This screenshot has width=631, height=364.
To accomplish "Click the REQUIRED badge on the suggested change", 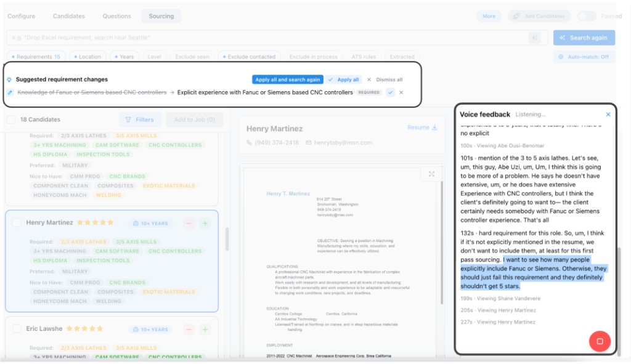I will 369,92.
